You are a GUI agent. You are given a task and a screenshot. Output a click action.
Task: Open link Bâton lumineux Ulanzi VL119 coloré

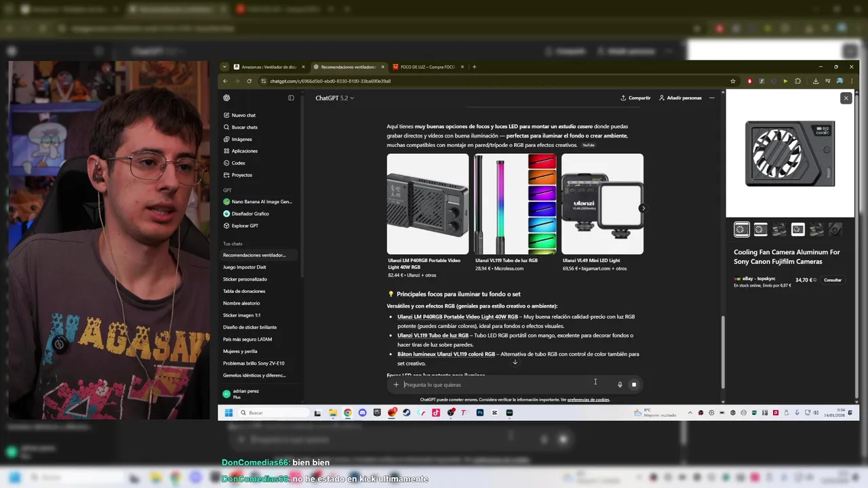coord(446,354)
